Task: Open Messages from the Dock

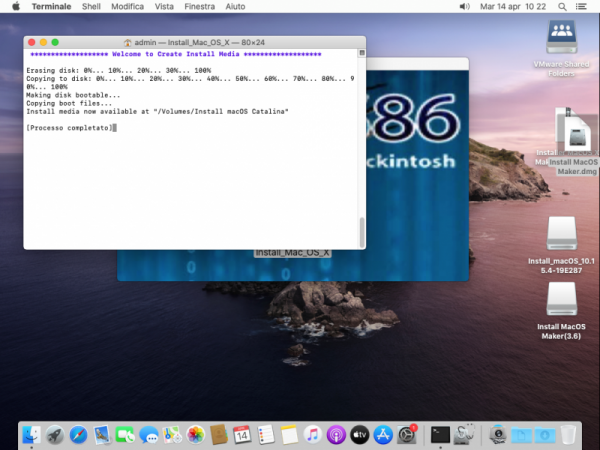Action: [148, 435]
